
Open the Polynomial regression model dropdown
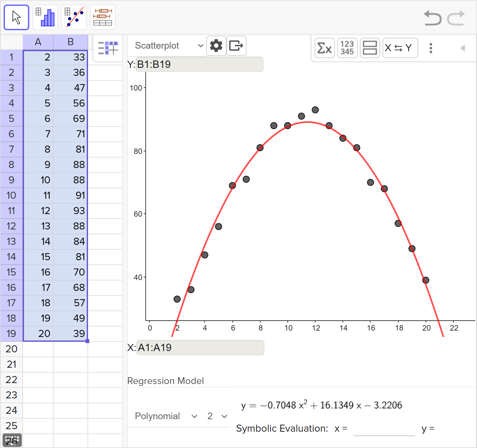click(x=166, y=416)
